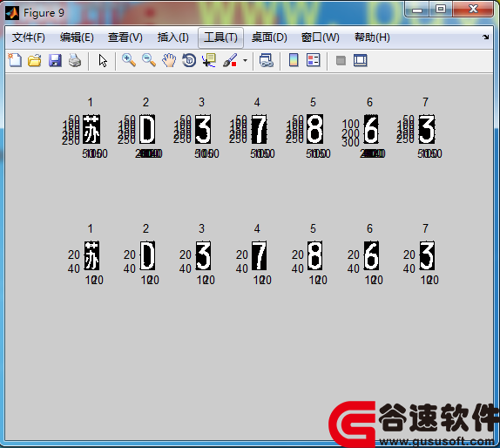Select the Pan hand tool
This screenshot has width=500, height=448.
click(169, 60)
